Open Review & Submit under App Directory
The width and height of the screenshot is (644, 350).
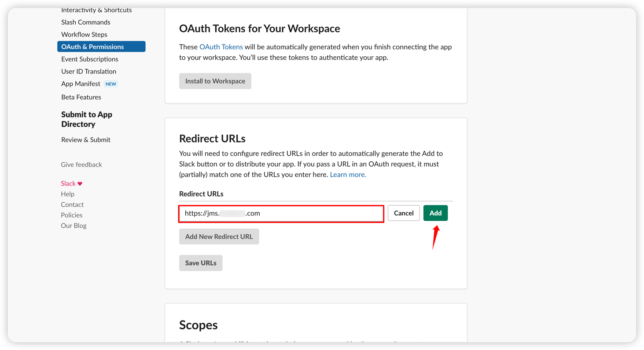click(85, 139)
